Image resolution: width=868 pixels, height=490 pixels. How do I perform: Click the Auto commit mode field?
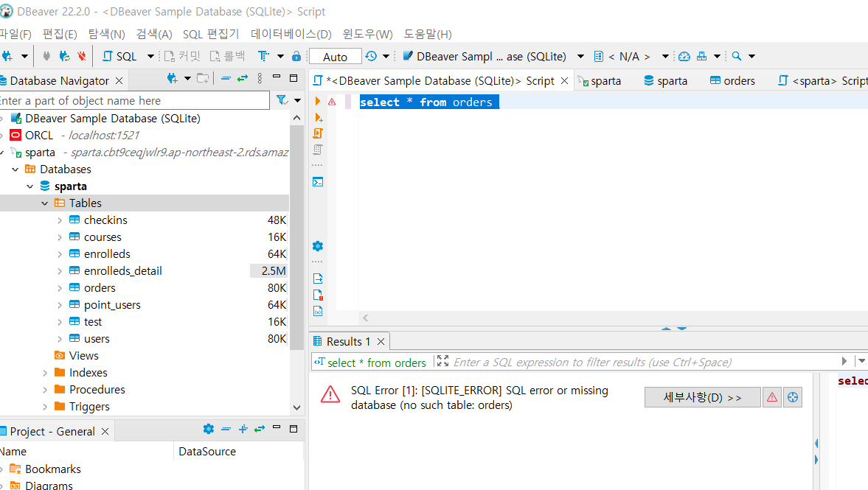(x=335, y=57)
